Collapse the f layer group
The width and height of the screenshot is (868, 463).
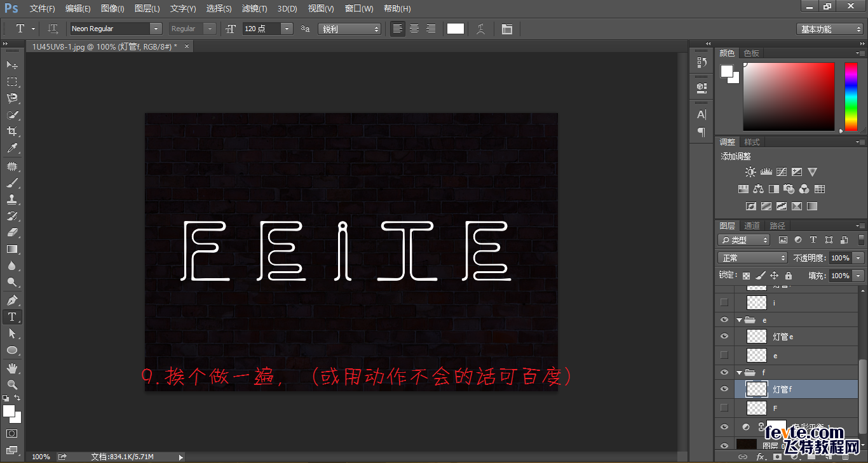click(x=740, y=372)
